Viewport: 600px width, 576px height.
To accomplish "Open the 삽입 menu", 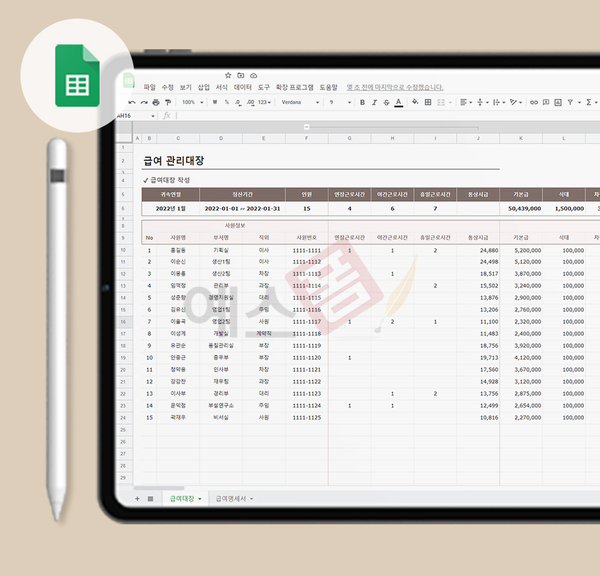I will [x=204, y=87].
